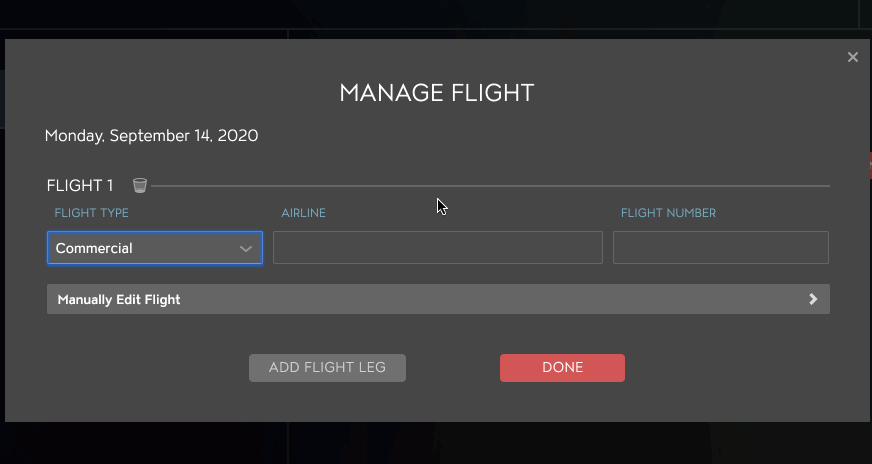Click the right arrow on Manually Edit Flight
Image resolution: width=872 pixels, height=464 pixels.
(x=813, y=299)
